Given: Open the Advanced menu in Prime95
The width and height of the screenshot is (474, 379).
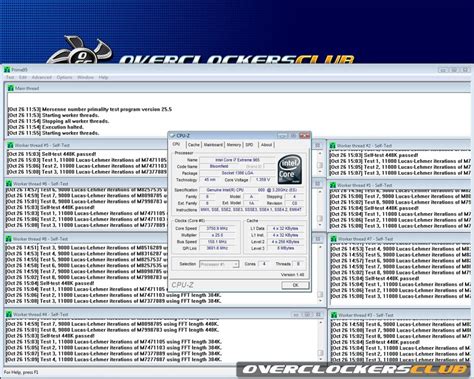Looking at the screenshot, I should [x=42, y=77].
